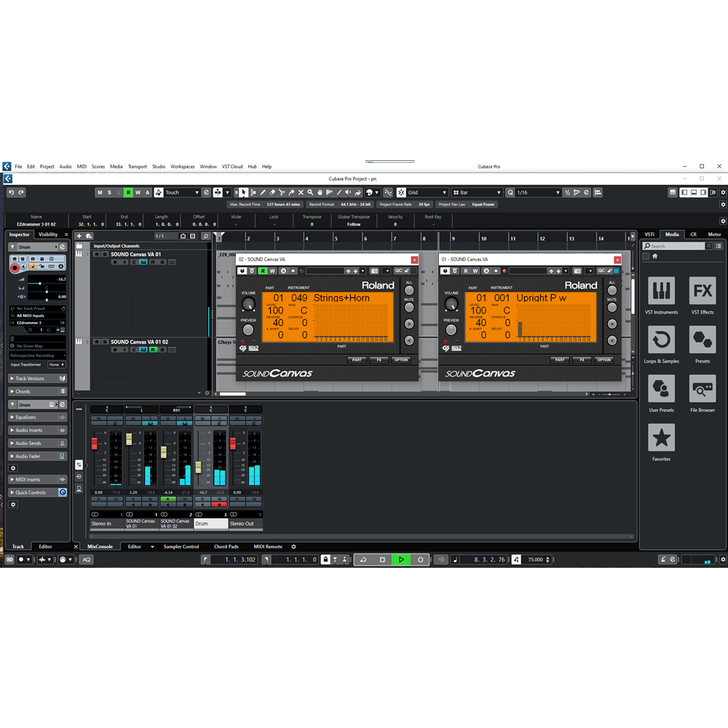Select the Line tool
The image size is (728, 728).
(339, 192)
